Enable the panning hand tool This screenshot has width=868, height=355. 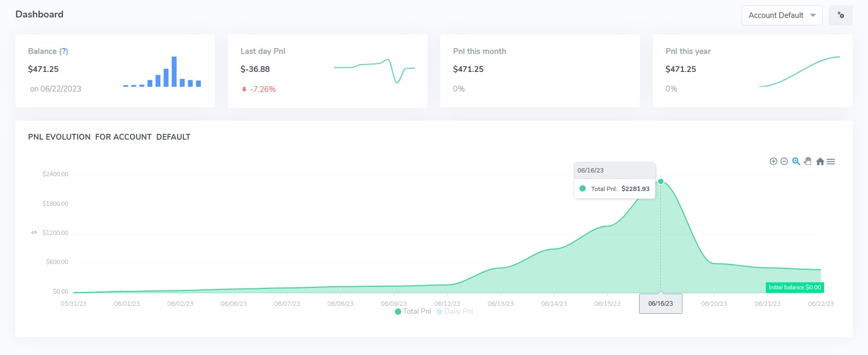(808, 161)
